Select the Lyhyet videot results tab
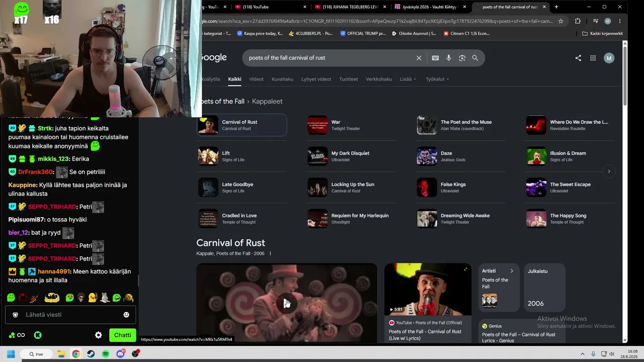The height and width of the screenshot is (362, 644). coord(316,79)
